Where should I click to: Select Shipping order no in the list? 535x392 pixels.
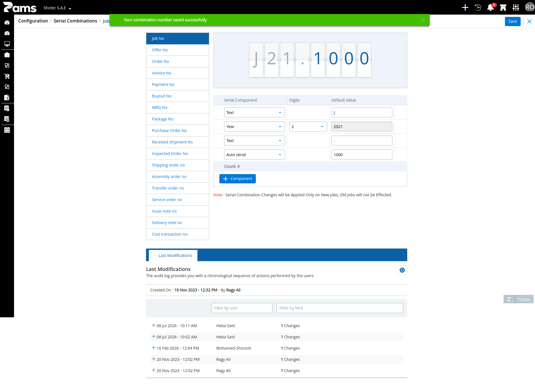177,165
